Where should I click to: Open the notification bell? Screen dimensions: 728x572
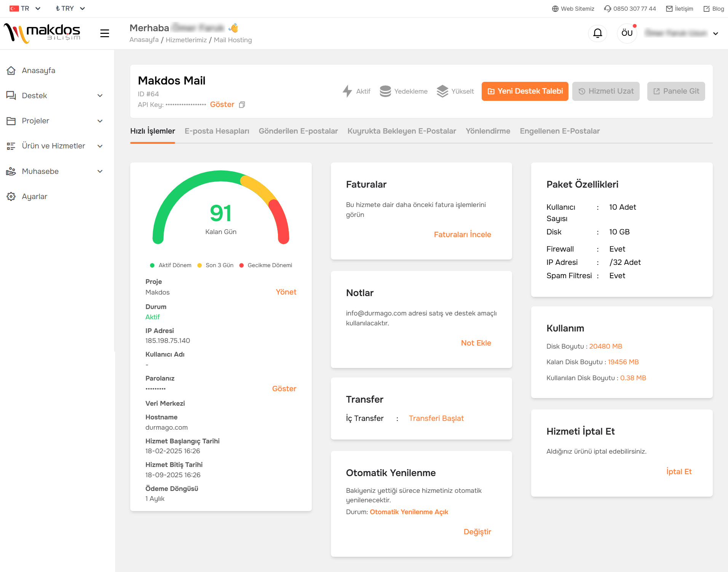pyautogui.click(x=598, y=33)
